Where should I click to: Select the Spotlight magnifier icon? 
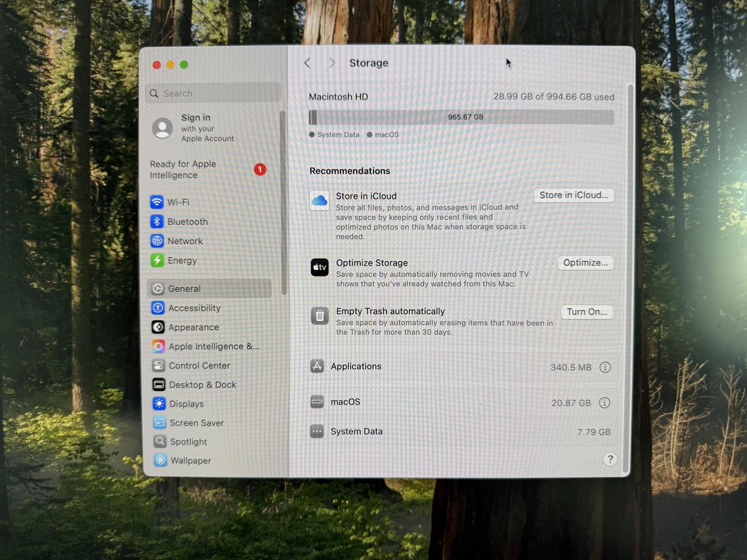pos(160,441)
